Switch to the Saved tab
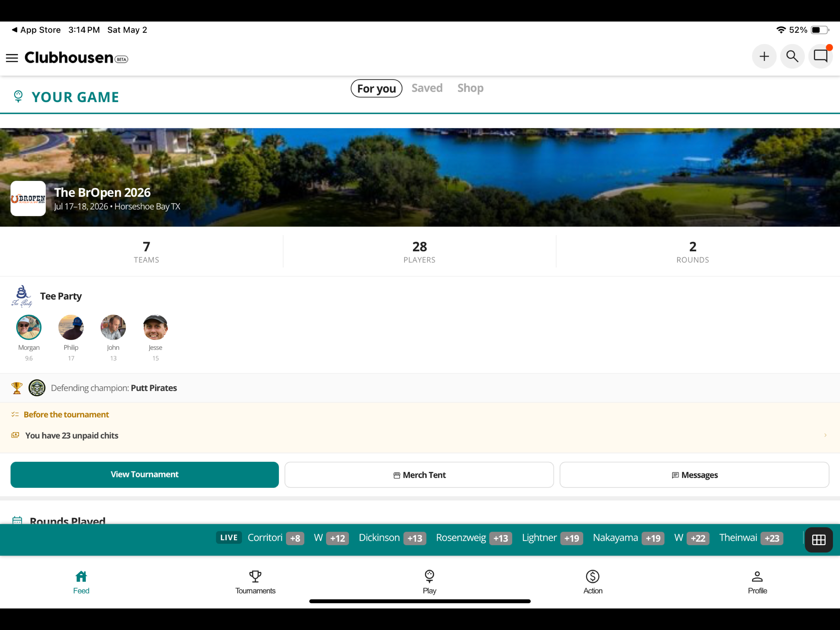 pyautogui.click(x=427, y=88)
